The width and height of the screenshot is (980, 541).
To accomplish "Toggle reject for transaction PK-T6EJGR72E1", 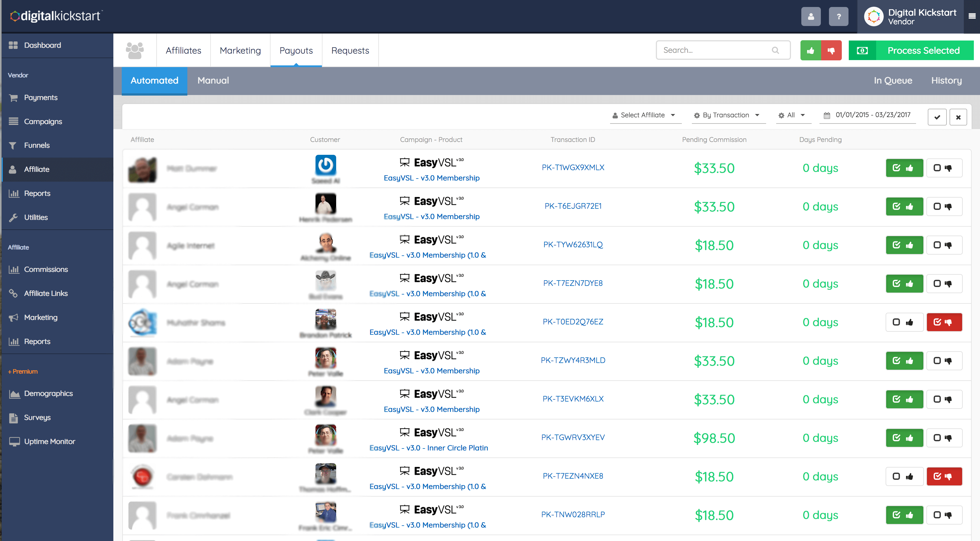I will [944, 207].
